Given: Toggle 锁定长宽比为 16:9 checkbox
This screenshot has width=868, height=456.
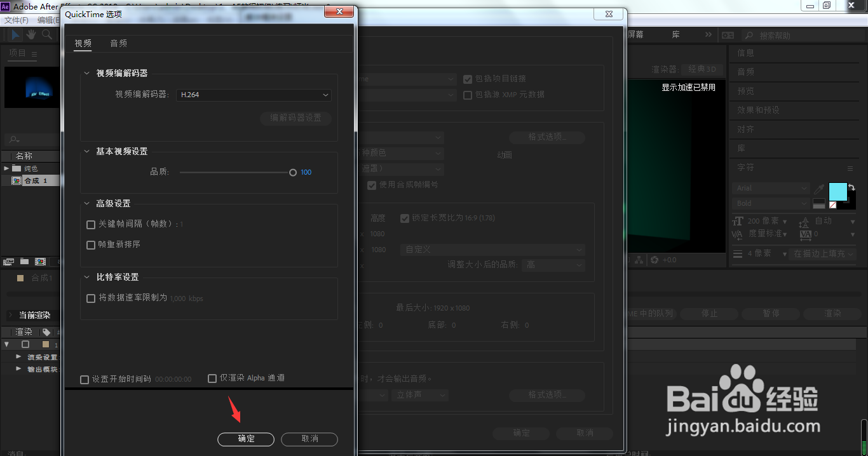Looking at the screenshot, I should point(405,218).
